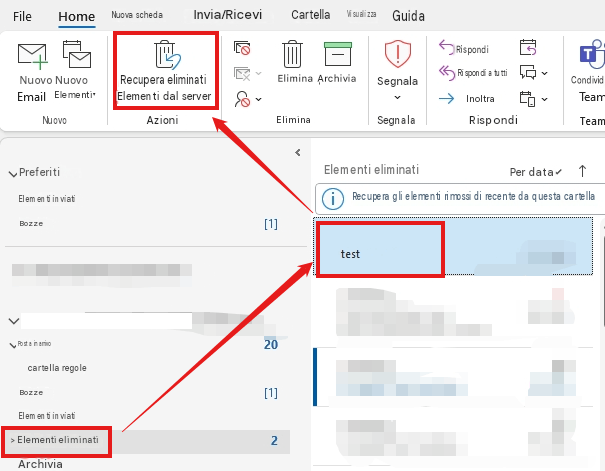The width and height of the screenshot is (605, 471).
Task: Reply all with Rispondi a tutti
Action: point(473,73)
